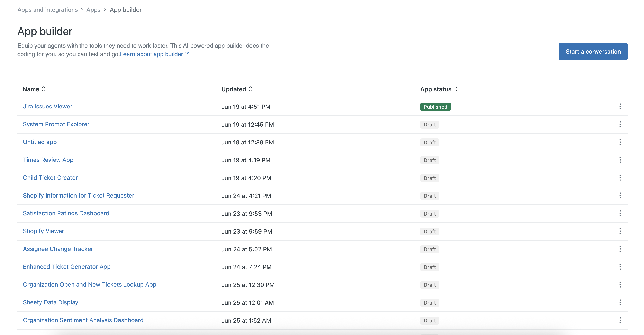Click the App builder page heading

click(45, 31)
